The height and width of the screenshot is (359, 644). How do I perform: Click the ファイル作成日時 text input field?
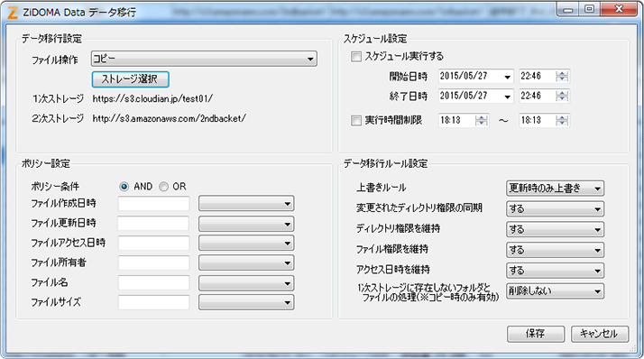click(153, 203)
